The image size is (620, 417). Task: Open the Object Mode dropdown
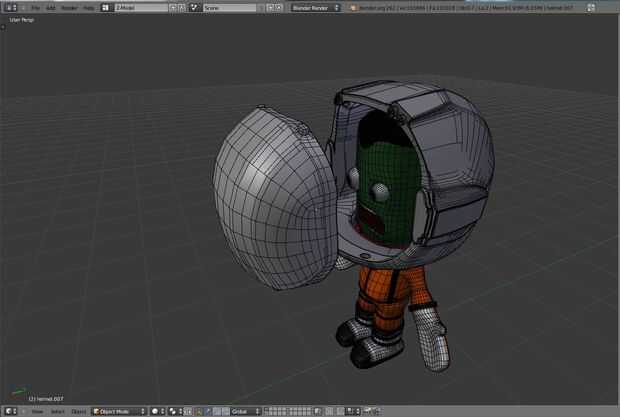[119, 411]
